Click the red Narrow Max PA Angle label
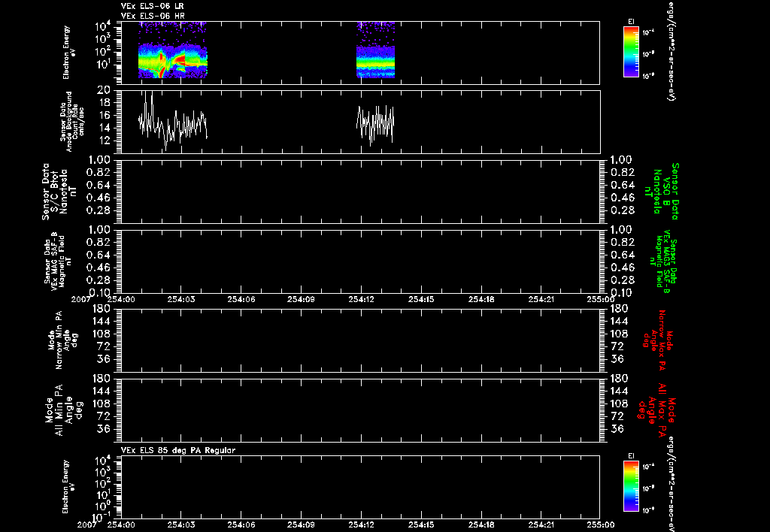 pyautogui.click(x=657, y=340)
